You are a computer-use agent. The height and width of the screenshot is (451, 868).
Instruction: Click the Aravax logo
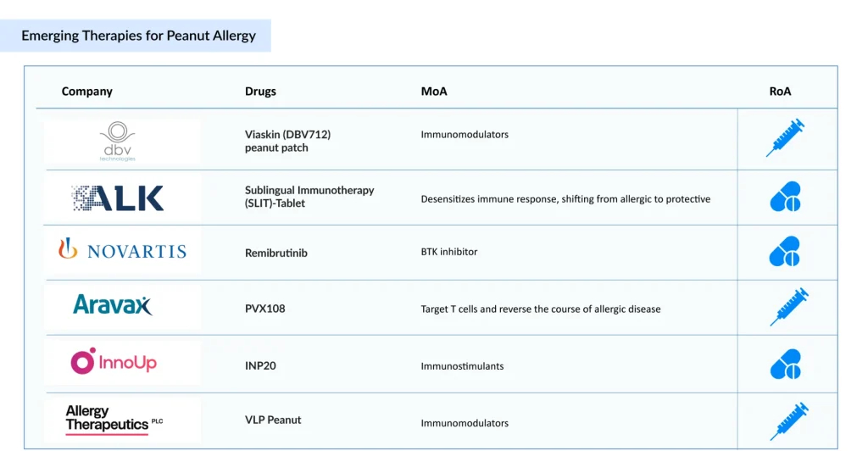pos(113,305)
